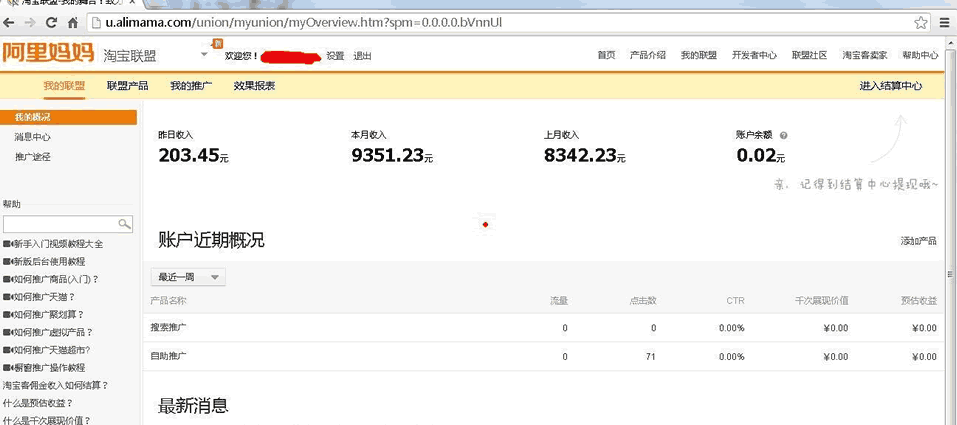This screenshot has height=425, width=957.
Task: Click the 点击数 column header
Action: (643, 301)
